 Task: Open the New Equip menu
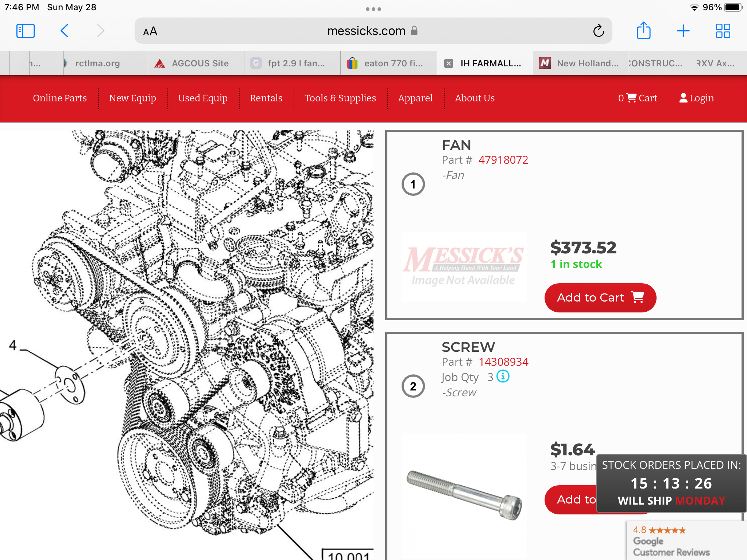pyautogui.click(x=132, y=98)
